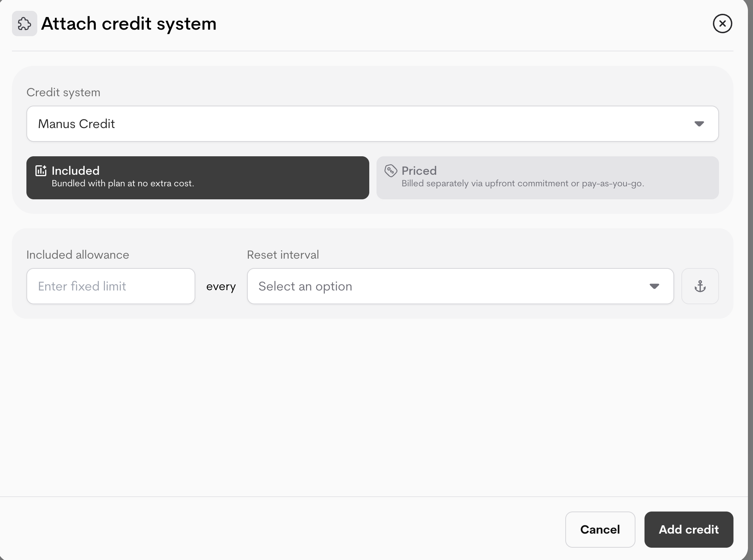Choose a different credit system from the selector

(x=373, y=124)
